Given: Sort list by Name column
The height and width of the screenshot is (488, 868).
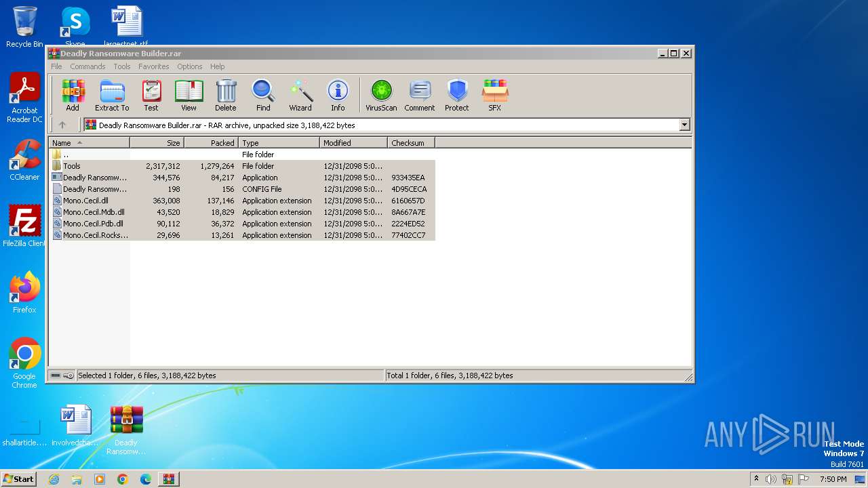Looking at the screenshot, I should tap(89, 143).
